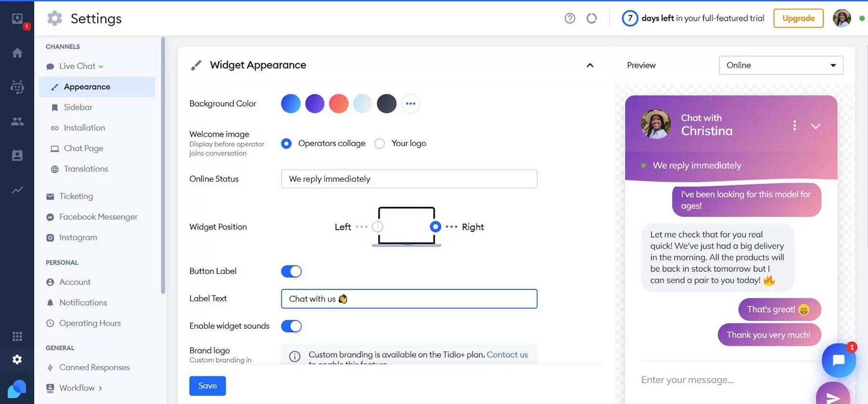Open the Sidebar settings page

click(78, 107)
